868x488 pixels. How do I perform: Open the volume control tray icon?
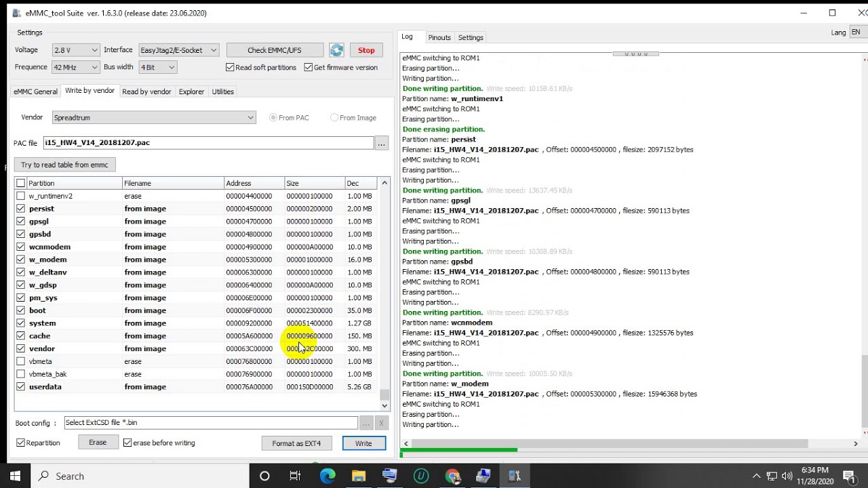787,476
